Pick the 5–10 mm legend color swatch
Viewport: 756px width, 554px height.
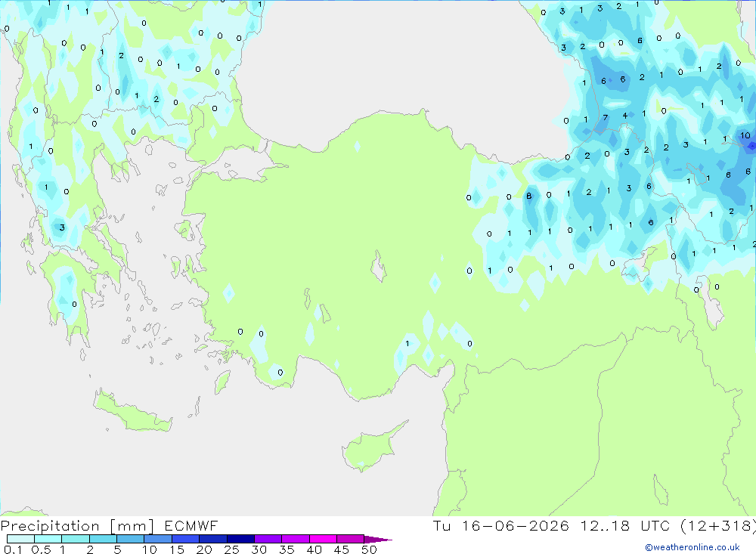(130, 539)
